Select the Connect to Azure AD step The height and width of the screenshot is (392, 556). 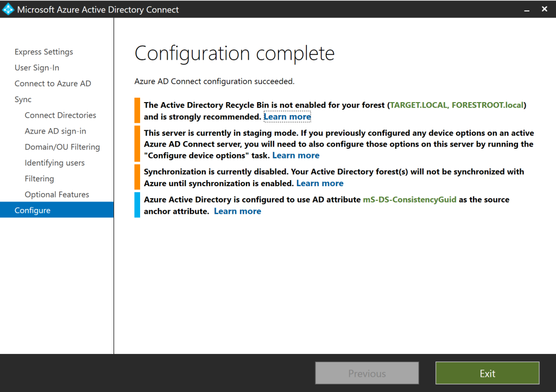pyautogui.click(x=53, y=84)
